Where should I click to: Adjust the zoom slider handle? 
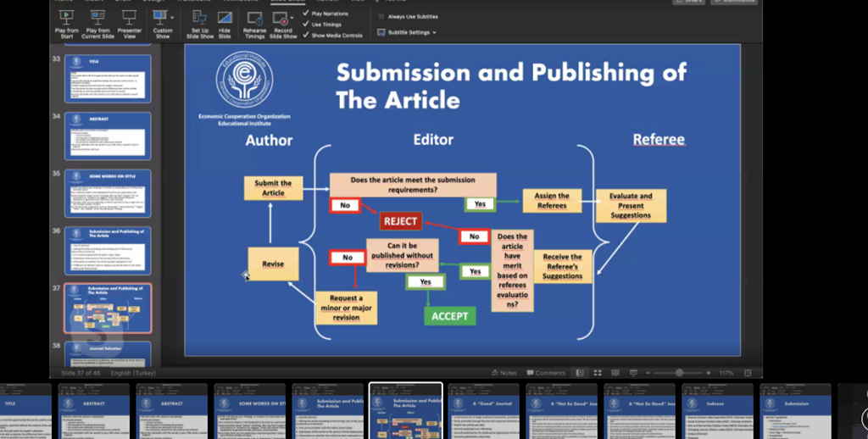679,373
